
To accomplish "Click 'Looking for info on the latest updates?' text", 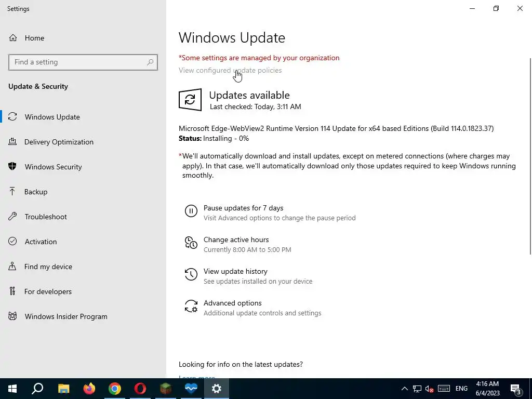I will pyautogui.click(x=241, y=364).
